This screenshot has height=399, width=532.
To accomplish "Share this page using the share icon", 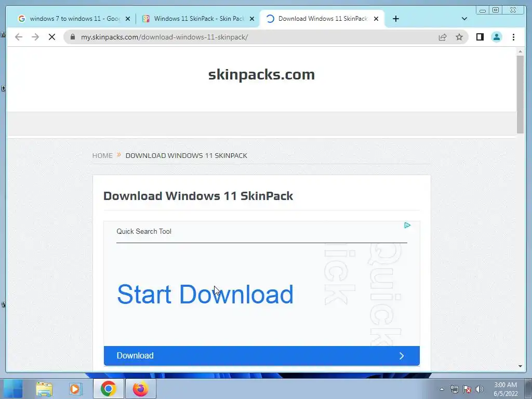I will coord(443,37).
